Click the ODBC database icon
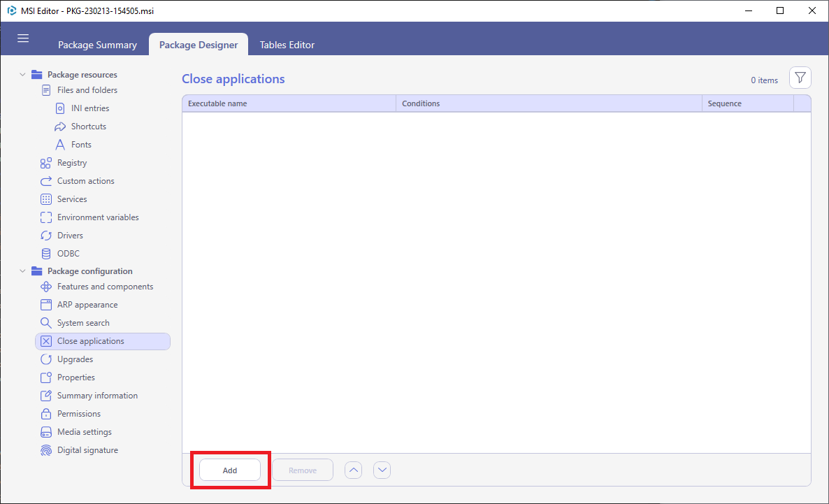 click(46, 254)
